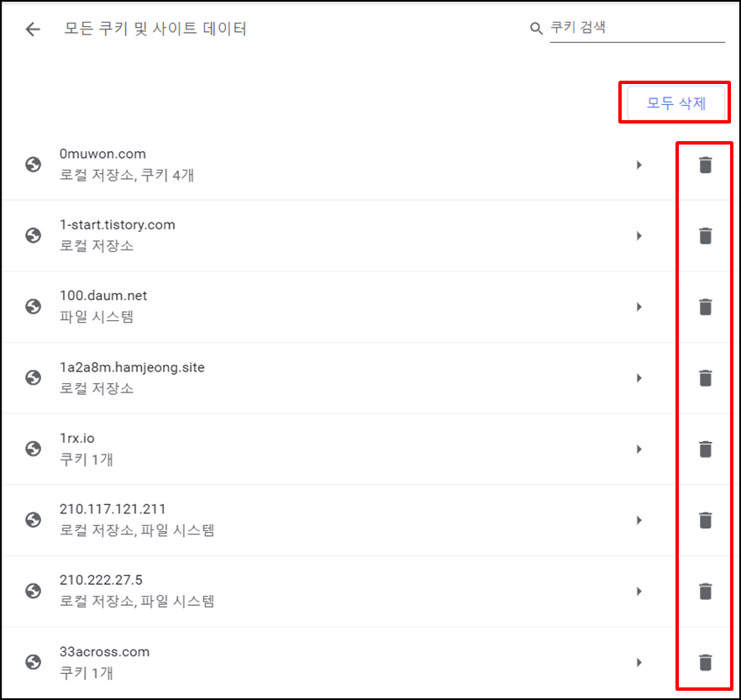
Task: Click the 모두 삭제 delete-all button
Action: tap(675, 103)
